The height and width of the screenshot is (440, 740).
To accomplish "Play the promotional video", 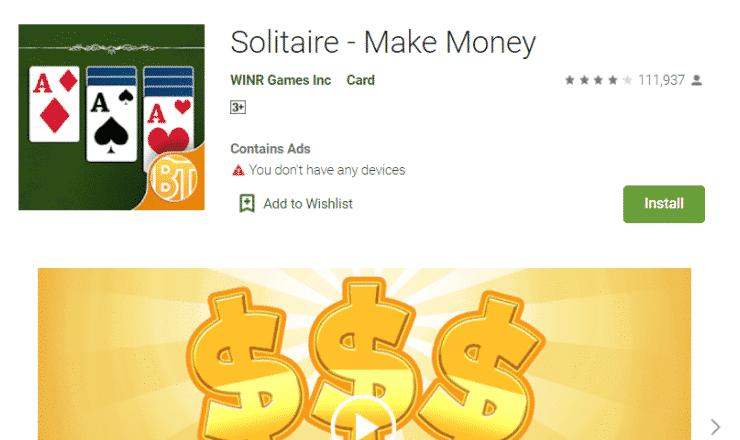I will pos(363,420).
